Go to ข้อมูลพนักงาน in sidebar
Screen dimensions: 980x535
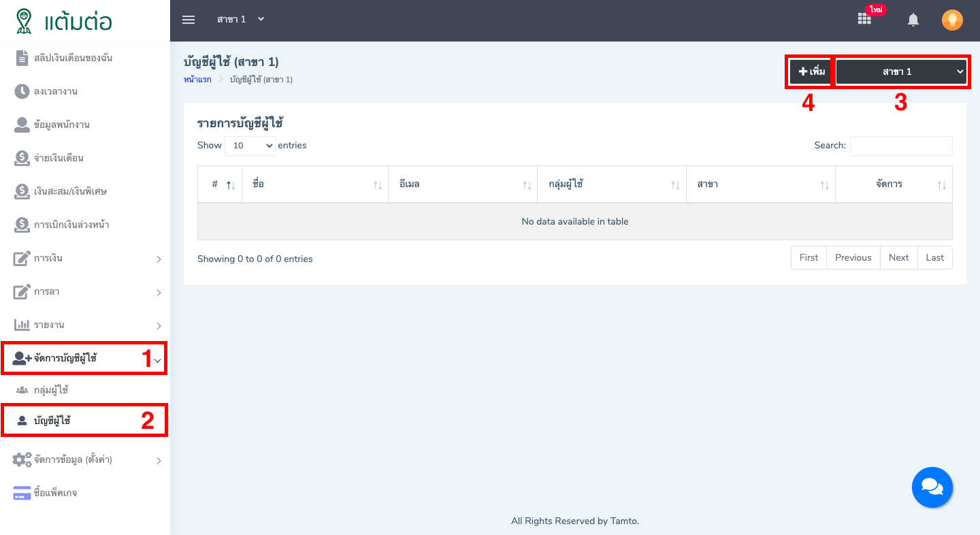(61, 125)
